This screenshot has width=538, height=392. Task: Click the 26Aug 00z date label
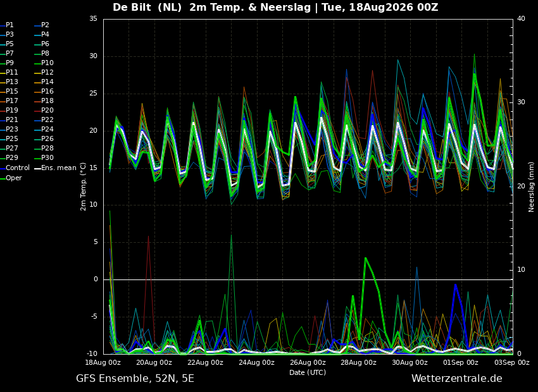[x=308, y=362]
